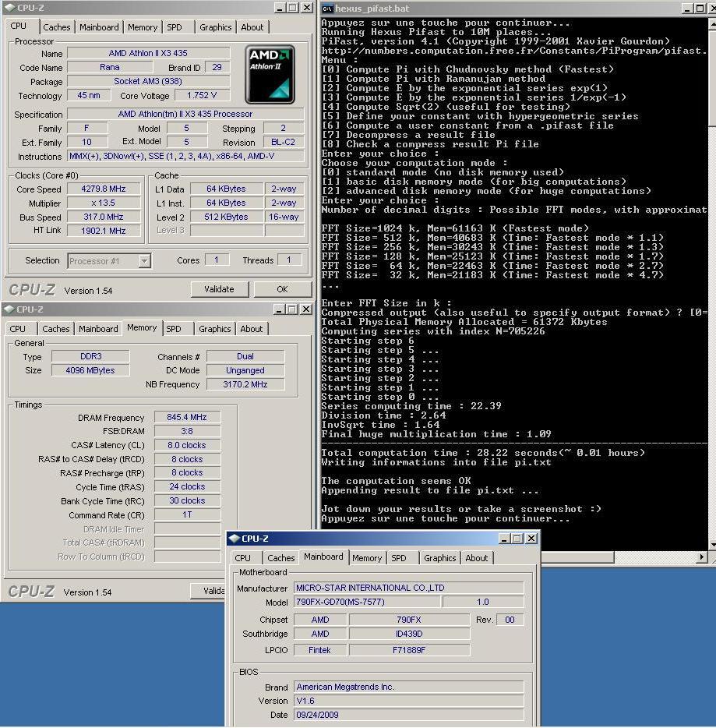Click the console vertical scrollbar thumb
Viewport: 716px width, 728px height.
click(x=712, y=78)
